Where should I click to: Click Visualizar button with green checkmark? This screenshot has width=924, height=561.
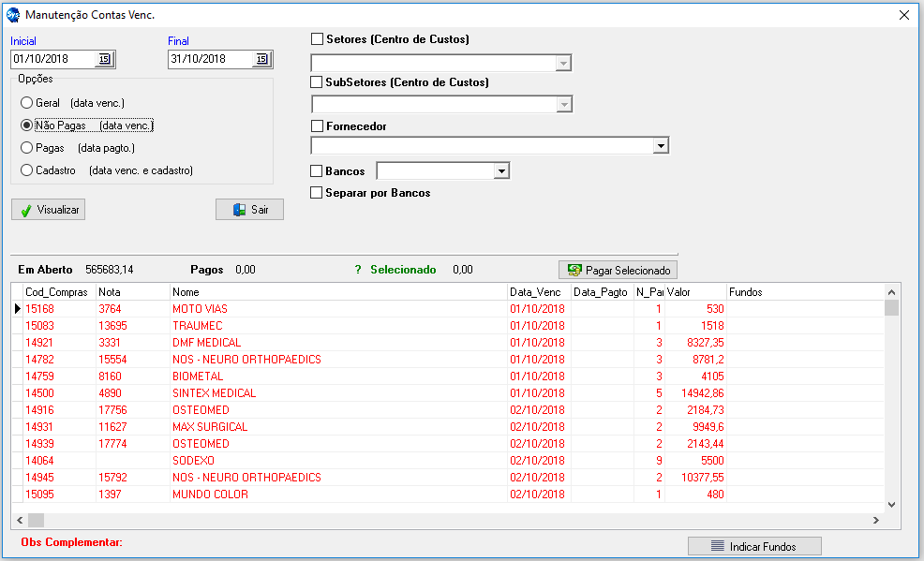pyautogui.click(x=49, y=210)
